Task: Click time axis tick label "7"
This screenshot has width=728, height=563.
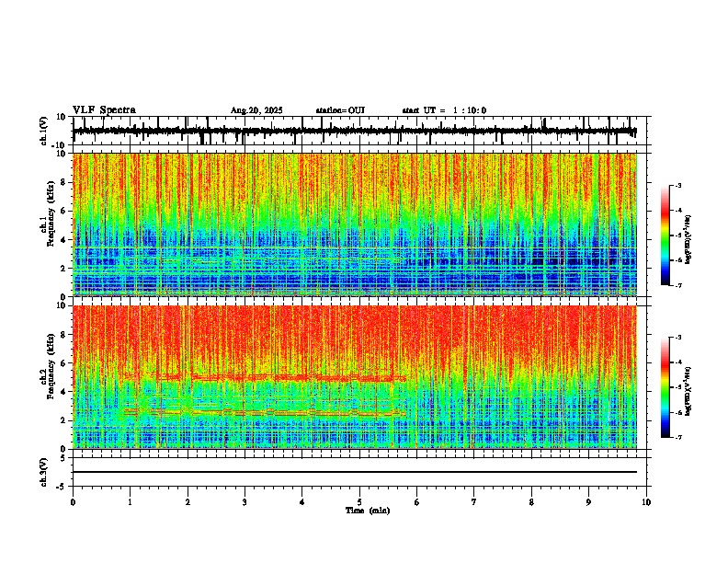Action: (474, 502)
